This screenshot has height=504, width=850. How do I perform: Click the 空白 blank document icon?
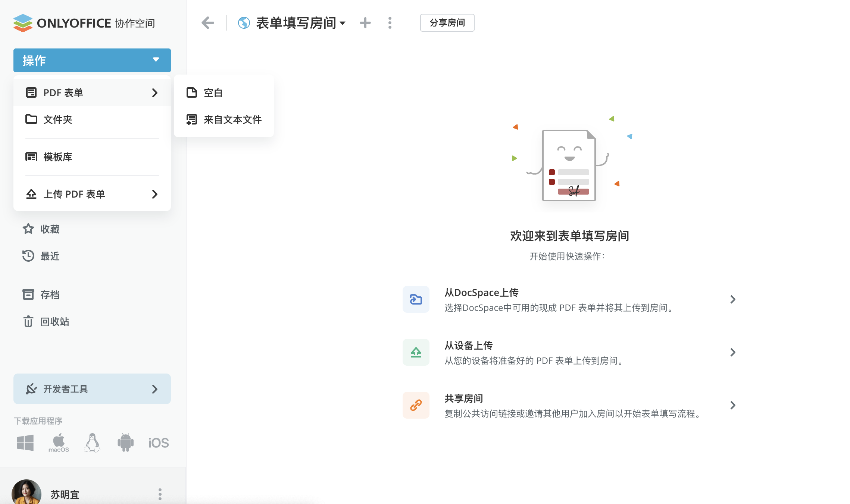tap(192, 92)
